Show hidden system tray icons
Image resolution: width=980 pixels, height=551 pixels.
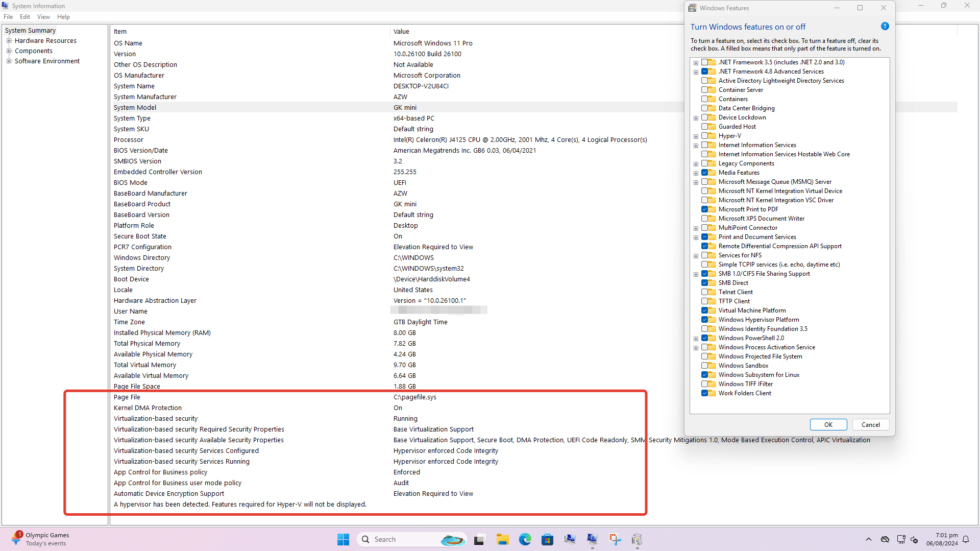869,539
